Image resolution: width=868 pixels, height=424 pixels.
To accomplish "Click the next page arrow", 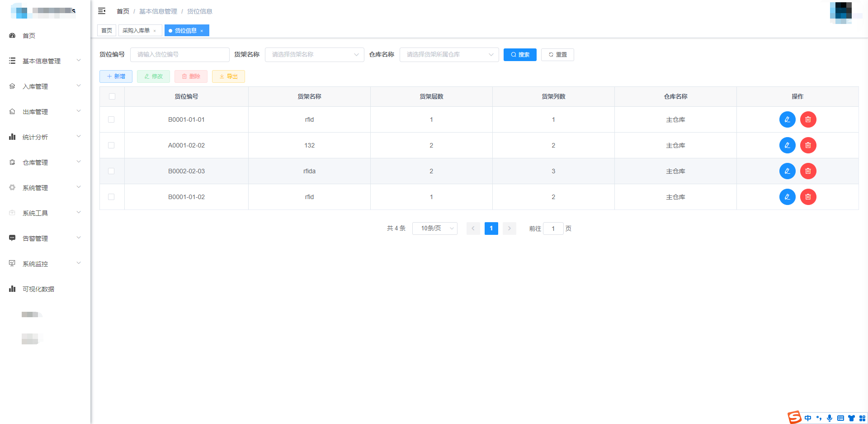I will tap(509, 229).
